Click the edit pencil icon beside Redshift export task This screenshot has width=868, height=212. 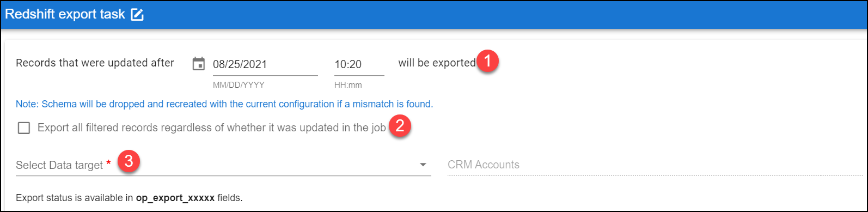pyautogui.click(x=137, y=15)
